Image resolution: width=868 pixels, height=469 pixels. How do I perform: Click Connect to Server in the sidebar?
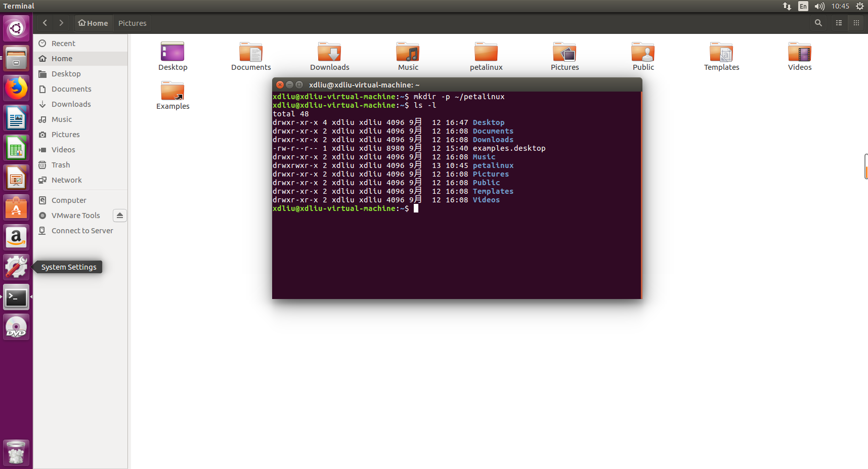pos(82,230)
